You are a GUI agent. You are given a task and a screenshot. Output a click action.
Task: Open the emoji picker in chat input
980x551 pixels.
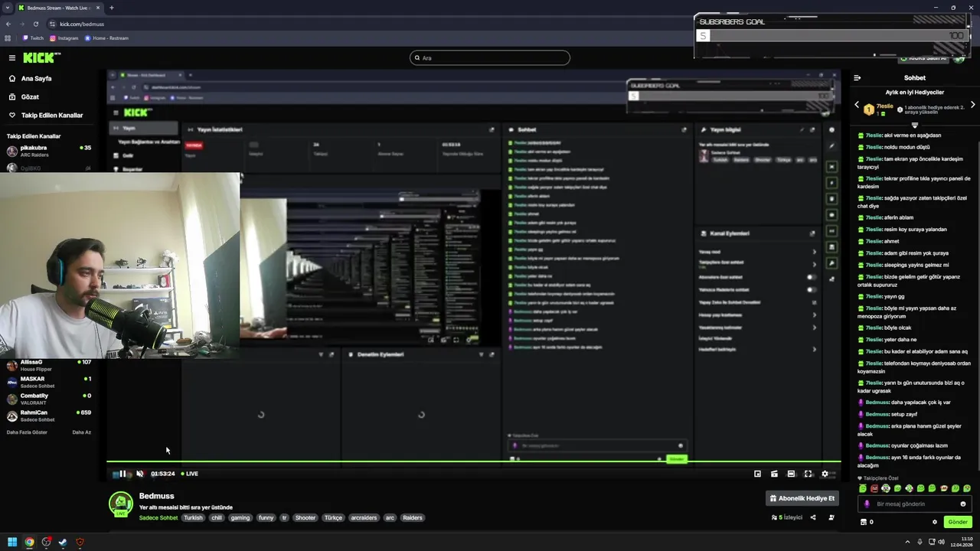pos(963,504)
